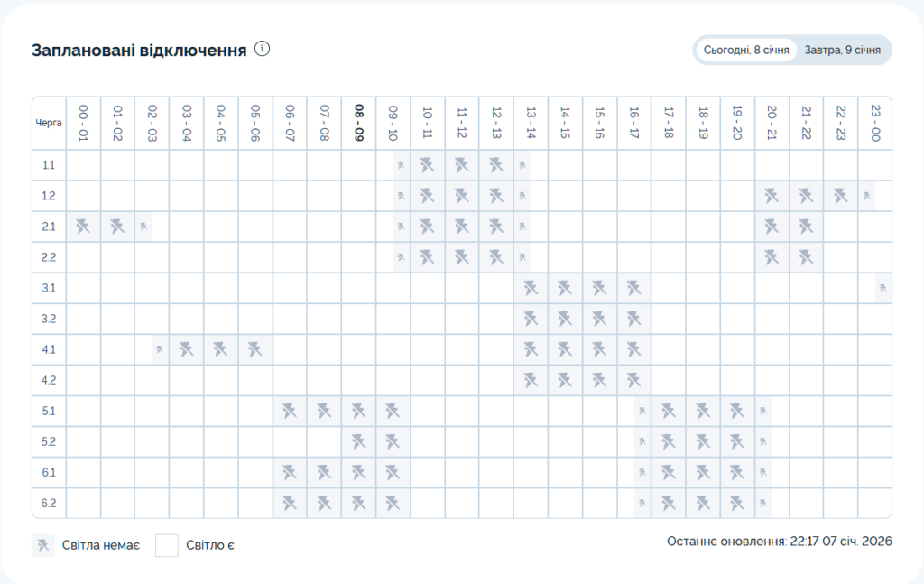Screen dimensions: 924x584
Task: Click small outage icon for queue 3.1 at 23-00
Action: point(882,288)
